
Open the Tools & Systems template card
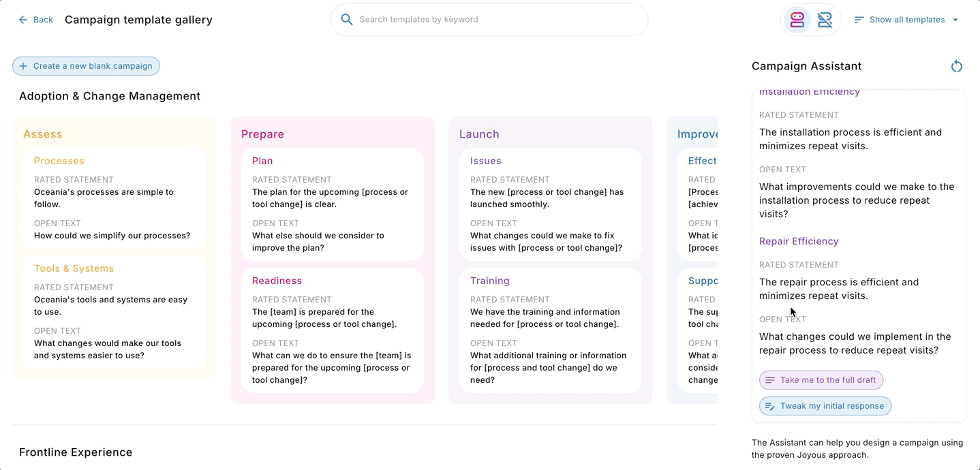[x=114, y=312]
